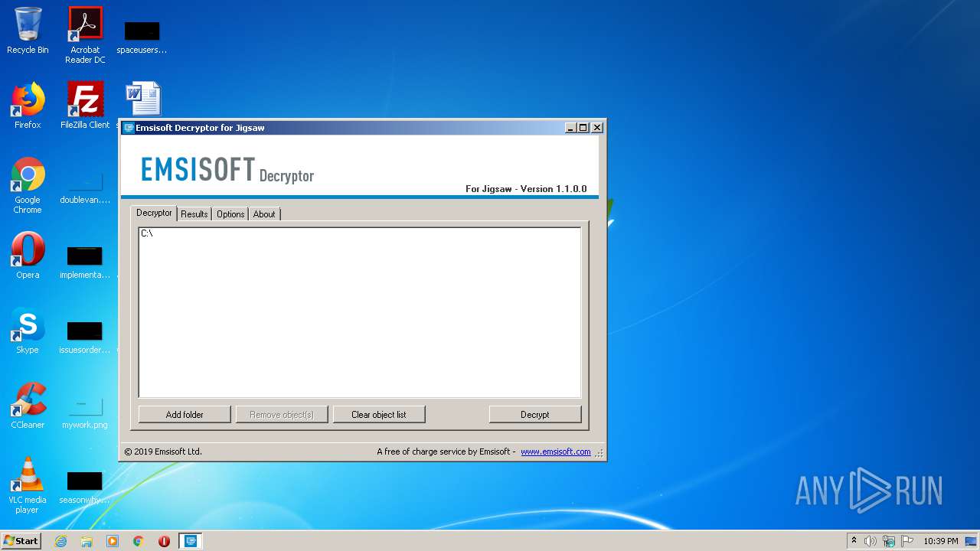Click Emsisoft Decryptor window title bar
The width and height of the screenshot is (980, 551).
[x=345, y=128]
